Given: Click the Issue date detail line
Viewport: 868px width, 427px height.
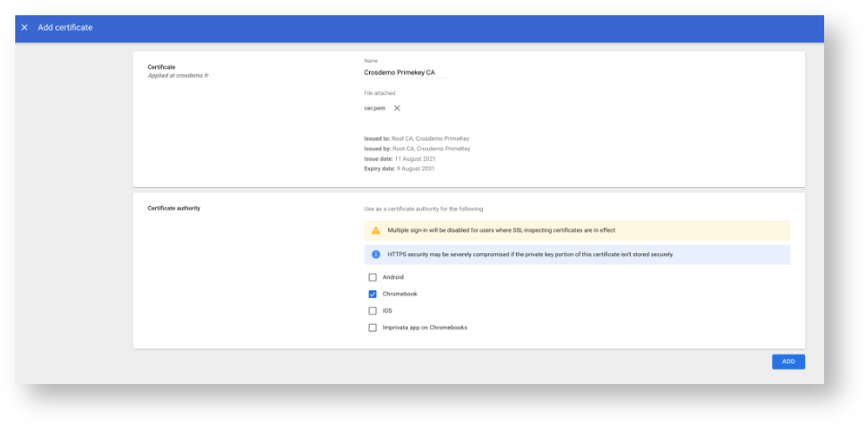Looking at the screenshot, I should pyautogui.click(x=400, y=158).
